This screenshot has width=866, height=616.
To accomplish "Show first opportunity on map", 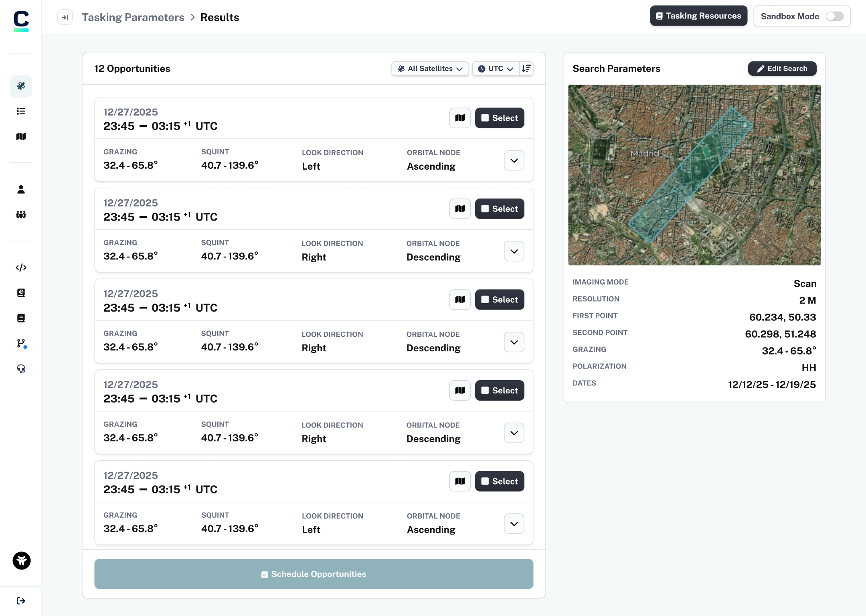I will coord(460,118).
